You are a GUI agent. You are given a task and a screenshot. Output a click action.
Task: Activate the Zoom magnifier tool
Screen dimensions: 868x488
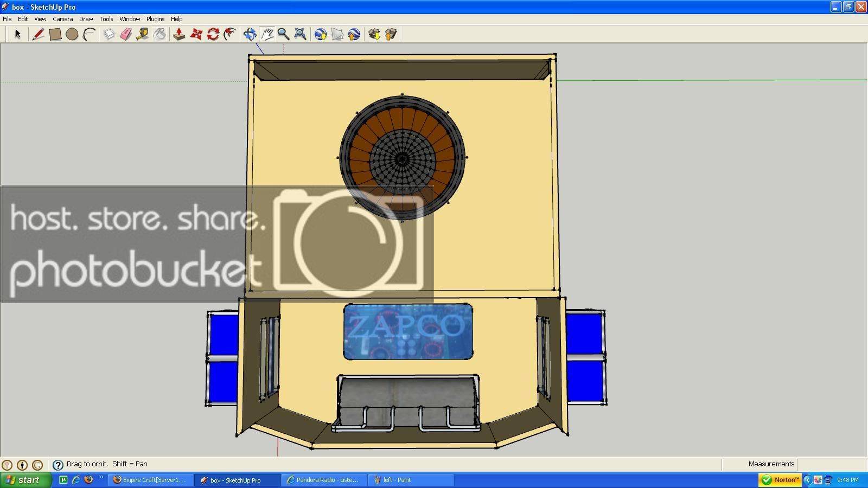[x=283, y=34]
